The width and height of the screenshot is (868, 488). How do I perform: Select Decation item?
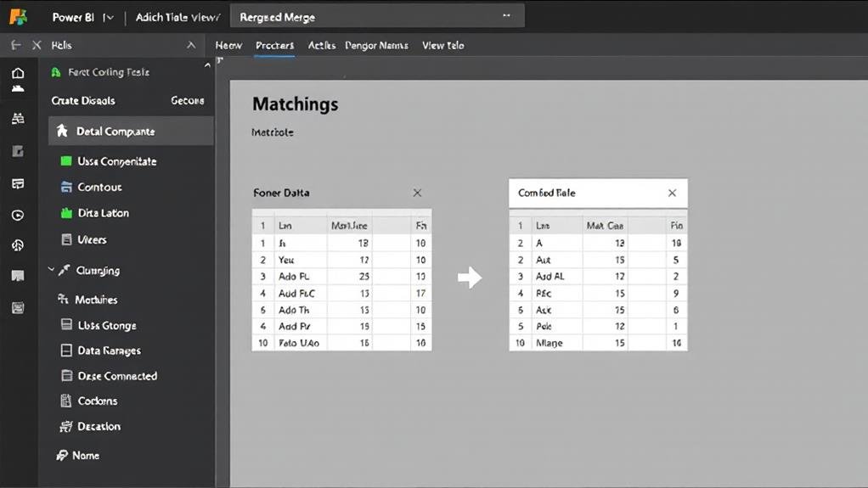click(99, 426)
